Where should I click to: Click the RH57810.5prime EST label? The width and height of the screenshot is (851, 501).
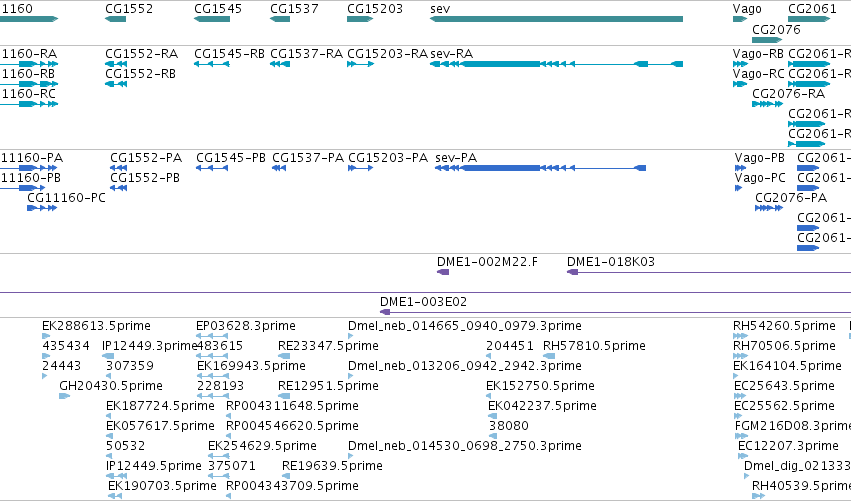(x=594, y=346)
